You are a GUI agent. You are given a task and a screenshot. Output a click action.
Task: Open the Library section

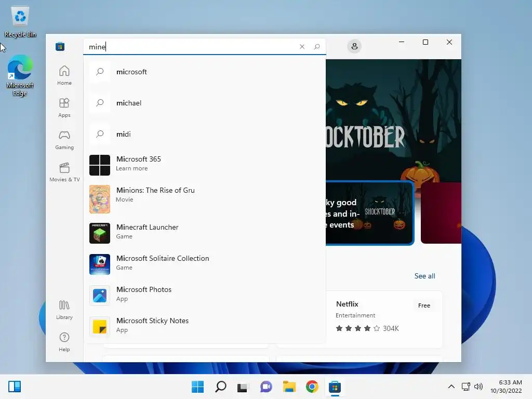pyautogui.click(x=64, y=310)
